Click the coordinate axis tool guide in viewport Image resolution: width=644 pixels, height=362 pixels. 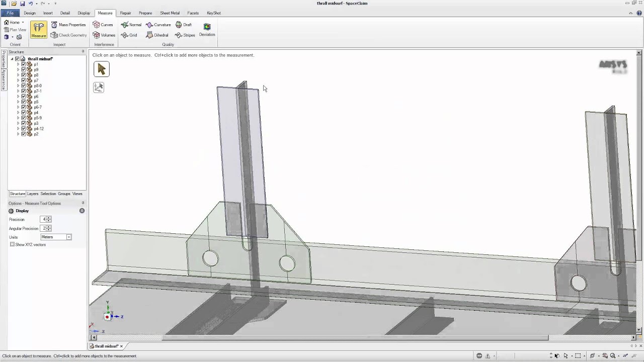click(x=99, y=87)
